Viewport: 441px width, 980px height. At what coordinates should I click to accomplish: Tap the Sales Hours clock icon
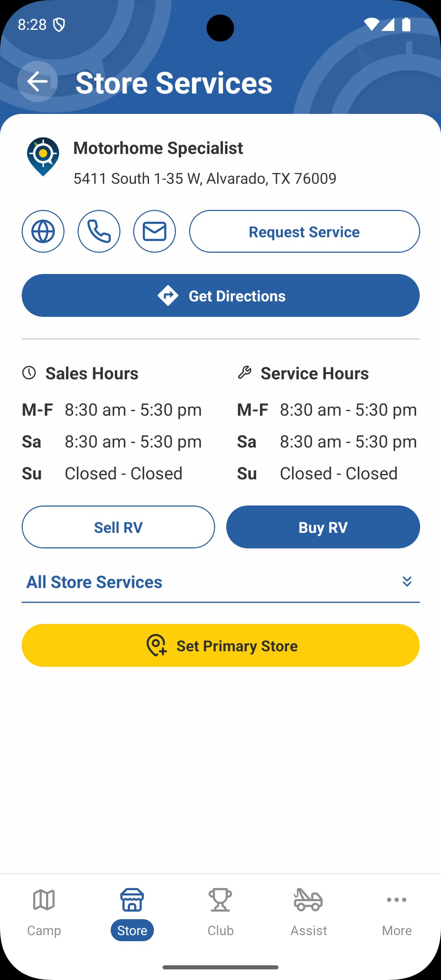coord(29,372)
